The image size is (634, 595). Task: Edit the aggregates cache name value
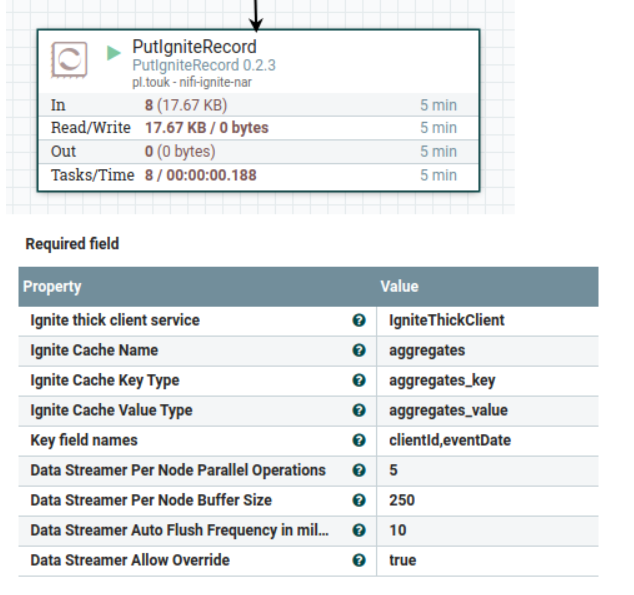coord(487,350)
